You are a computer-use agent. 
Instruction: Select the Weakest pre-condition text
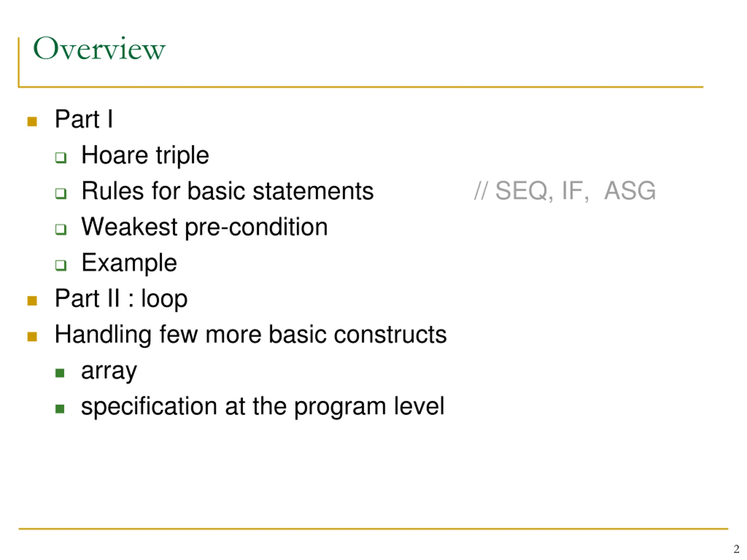tap(205, 228)
